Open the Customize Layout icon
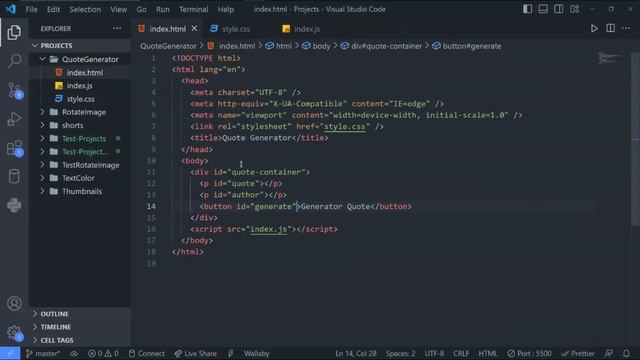 point(574,9)
